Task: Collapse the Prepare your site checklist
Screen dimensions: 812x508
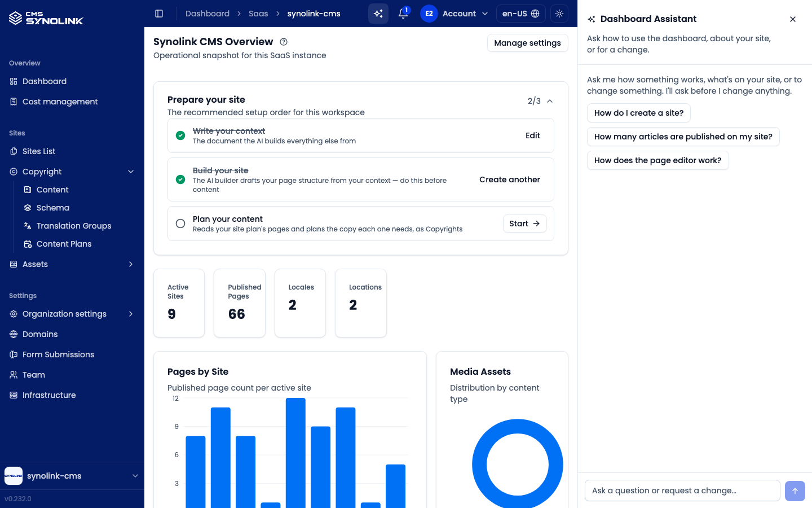Action: pos(550,101)
